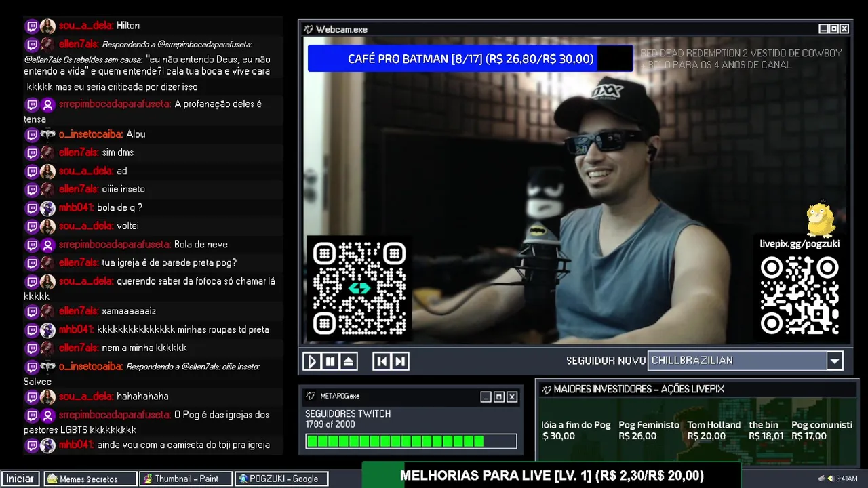The image size is (868, 488).
Task: Click username sou_a_dela on 'ad' message
Action: (x=85, y=171)
